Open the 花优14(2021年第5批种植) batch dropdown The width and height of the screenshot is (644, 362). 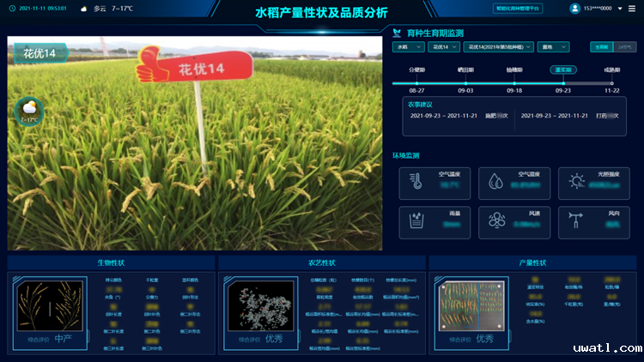pos(498,47)
